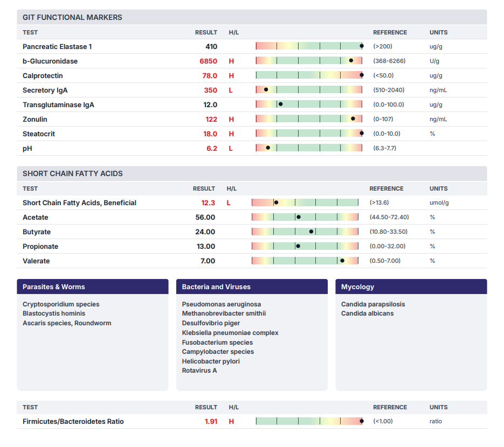Click the Propionate result 13.00
Viewport: 504px width, 447px height.
[x=206, y=246]
